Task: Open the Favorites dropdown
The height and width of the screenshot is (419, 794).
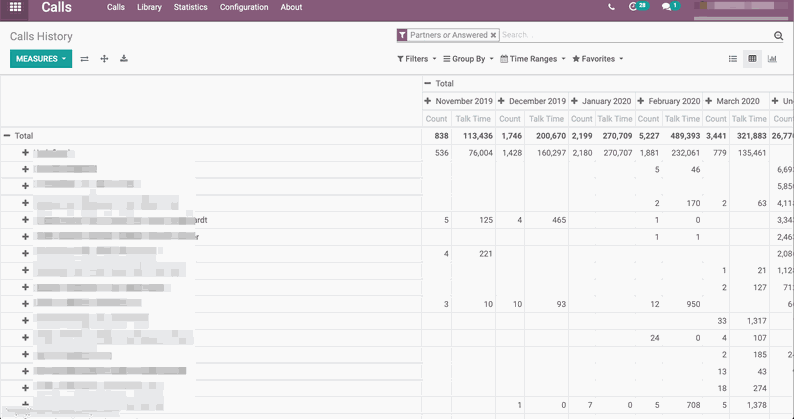Action: [598, 59]
